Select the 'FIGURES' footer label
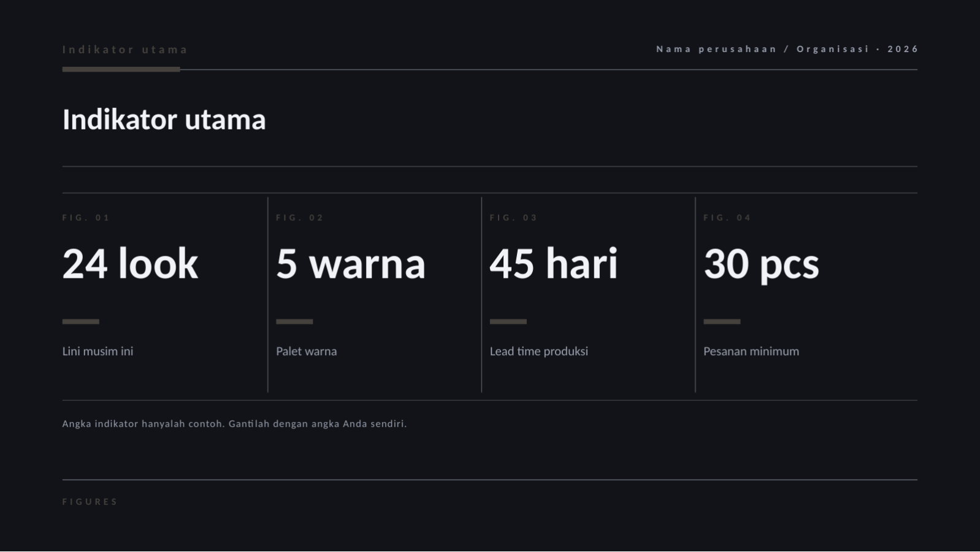 (90, 502)
